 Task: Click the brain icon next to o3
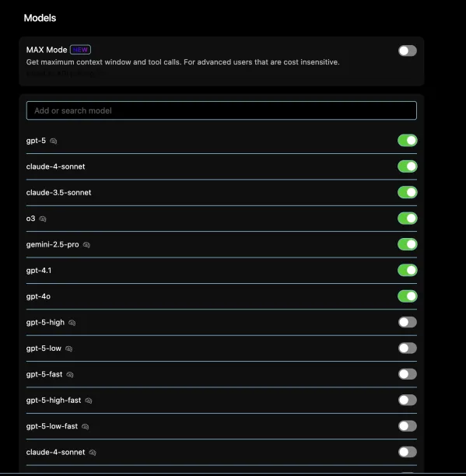43,219
